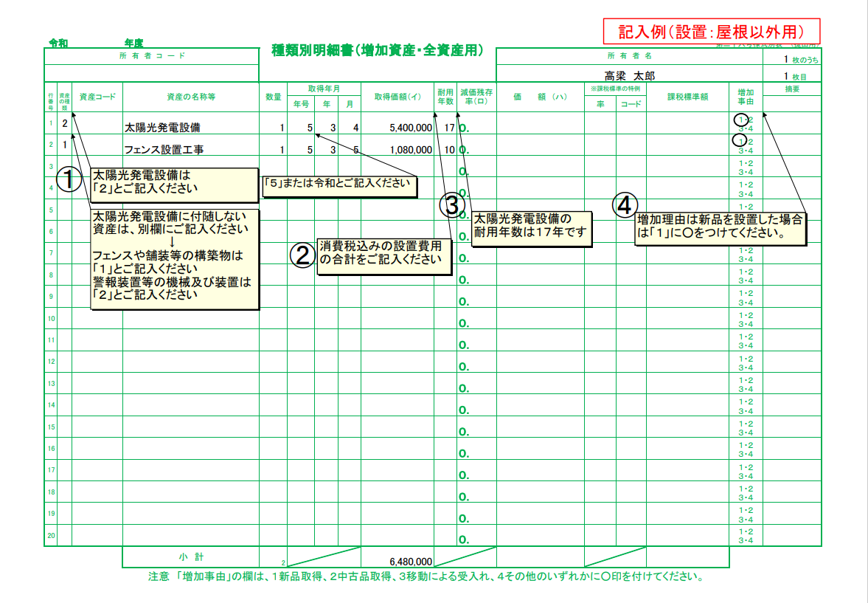This screenshot has height=603, width=868.
Task: Click the acquisition price 1,080,000
Action: point(411,150)
